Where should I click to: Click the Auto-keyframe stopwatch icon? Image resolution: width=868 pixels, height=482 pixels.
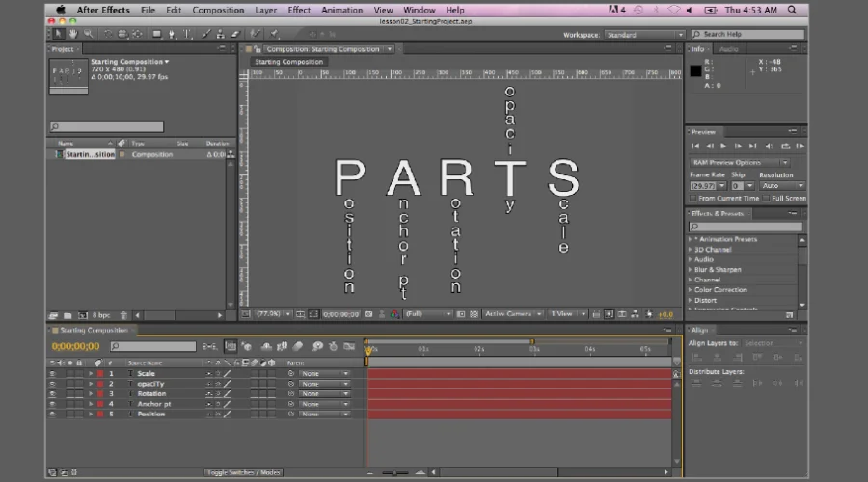point(334,346)
